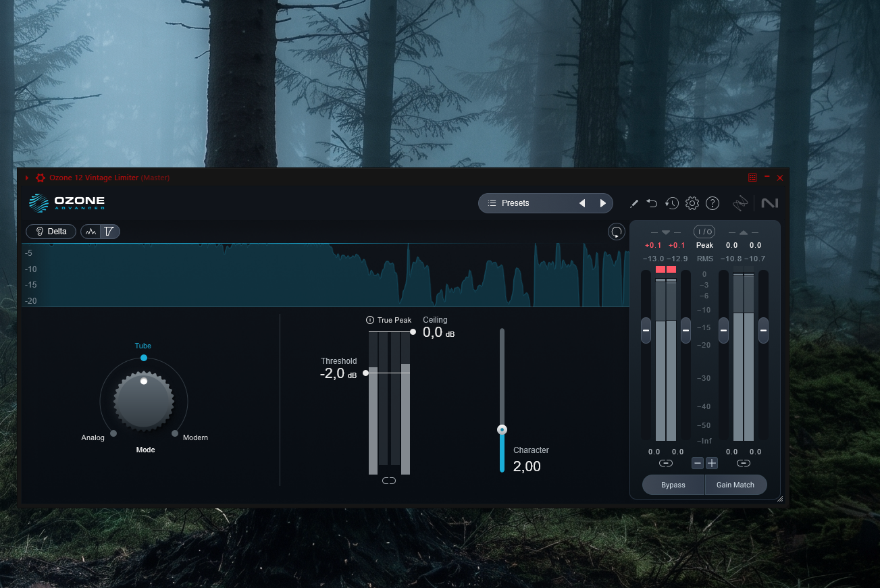This screenshot has width=880, height=588.
Task: Load the previous preset with left arrow
Action: [x=582, y=203]
